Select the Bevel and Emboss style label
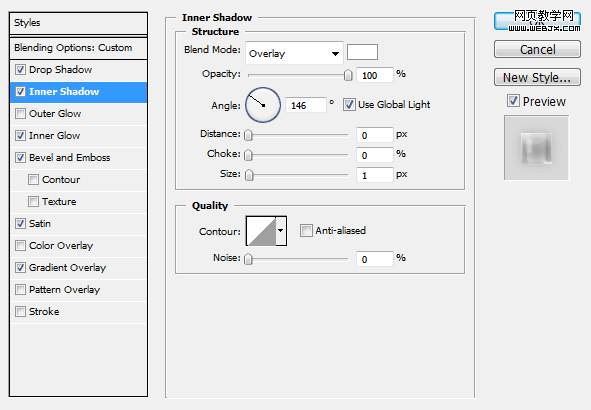The height and width of the screenshot is (410, 591). click(70, 158)
